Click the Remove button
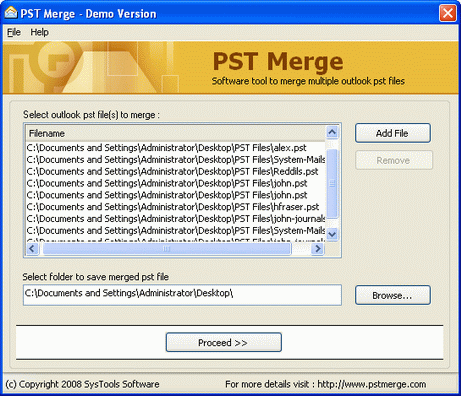 coord(394,160)
